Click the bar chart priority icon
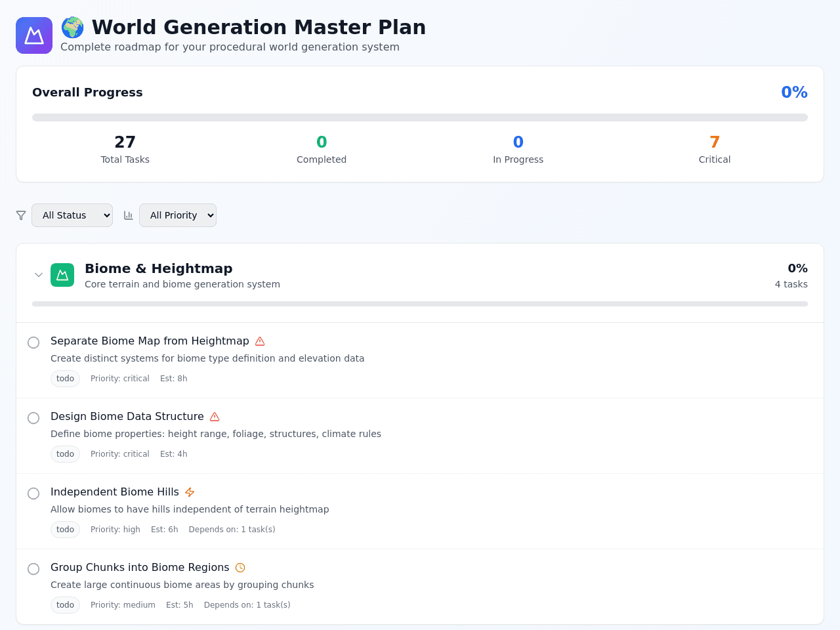The image size is (840, 630). [x=129, y=215]
